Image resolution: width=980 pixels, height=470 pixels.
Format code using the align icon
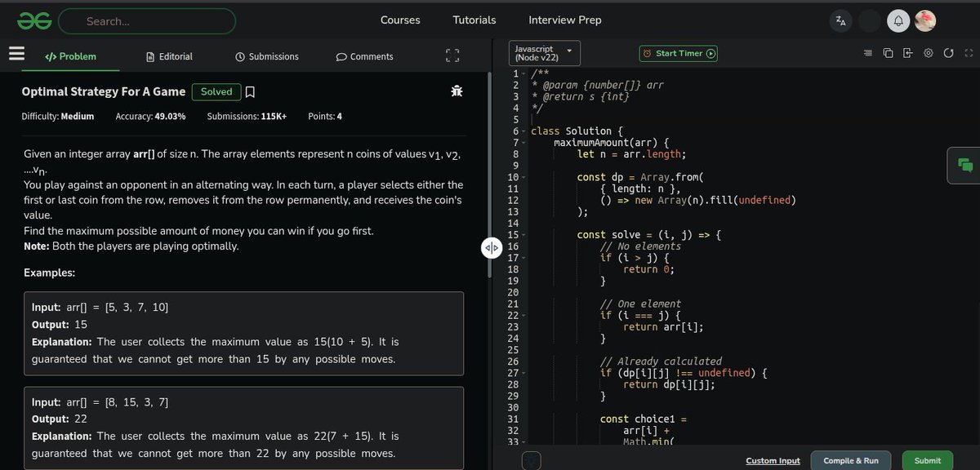click(x=868, y=53)
